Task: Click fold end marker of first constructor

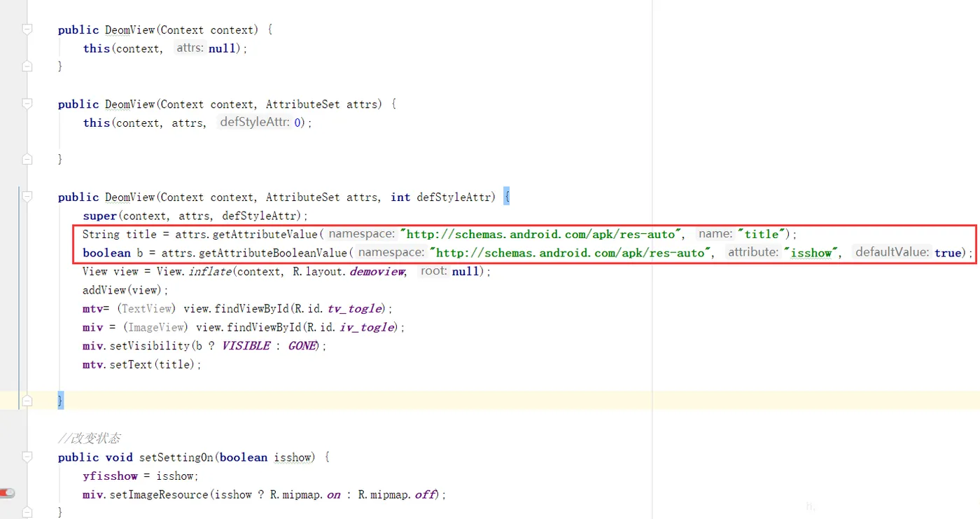Action: point(27,66)
